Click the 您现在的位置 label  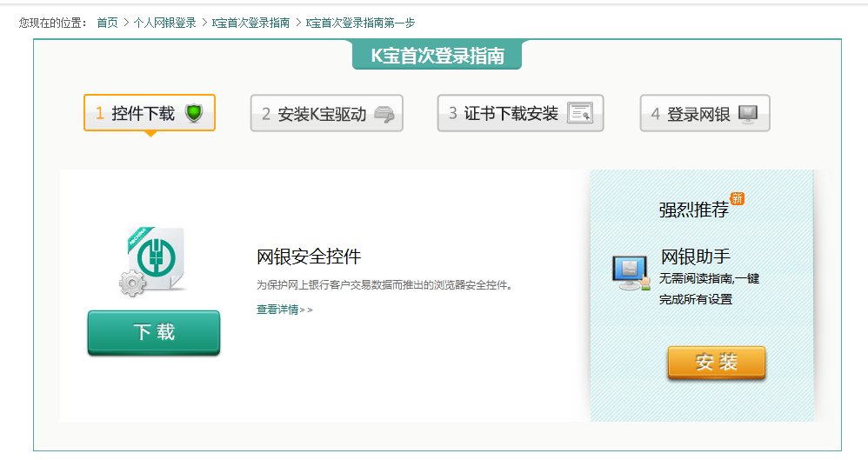coord(53,23)
